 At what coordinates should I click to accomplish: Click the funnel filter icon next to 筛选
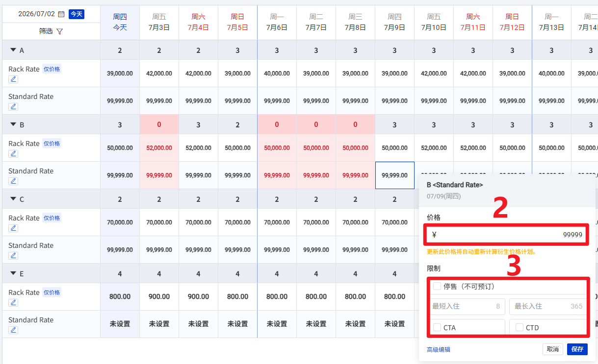point(60,31)
